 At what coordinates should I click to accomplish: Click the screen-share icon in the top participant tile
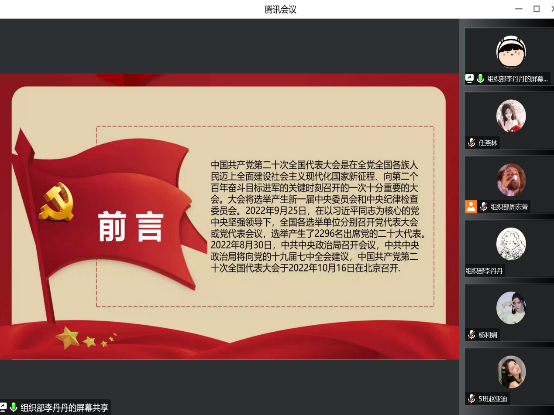click(x=469, y=78)
